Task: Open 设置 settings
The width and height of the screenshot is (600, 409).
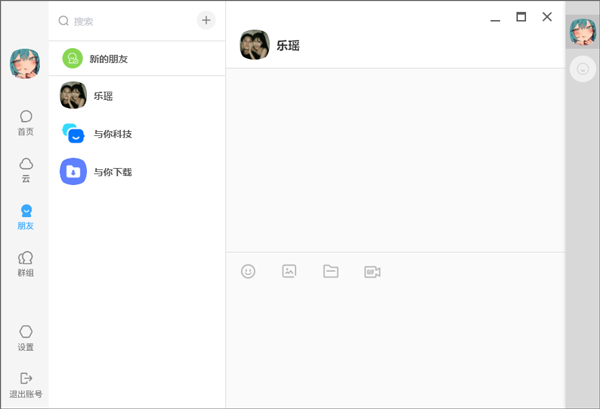Action: 26,338
